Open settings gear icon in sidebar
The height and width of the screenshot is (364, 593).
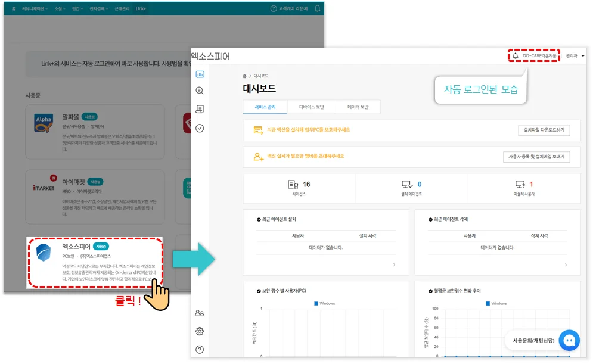pyautogui.click(x=200, y=331)
